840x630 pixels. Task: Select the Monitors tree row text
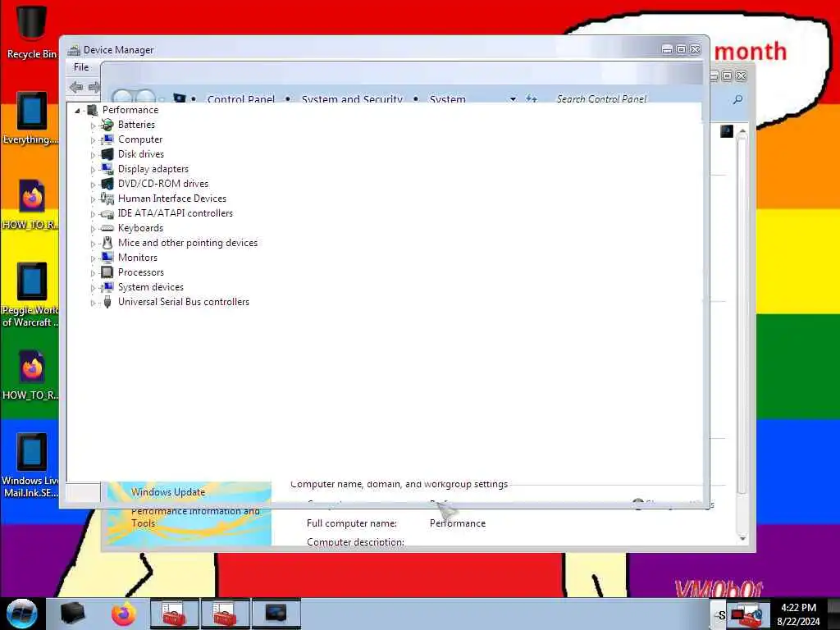coord(138,258)
